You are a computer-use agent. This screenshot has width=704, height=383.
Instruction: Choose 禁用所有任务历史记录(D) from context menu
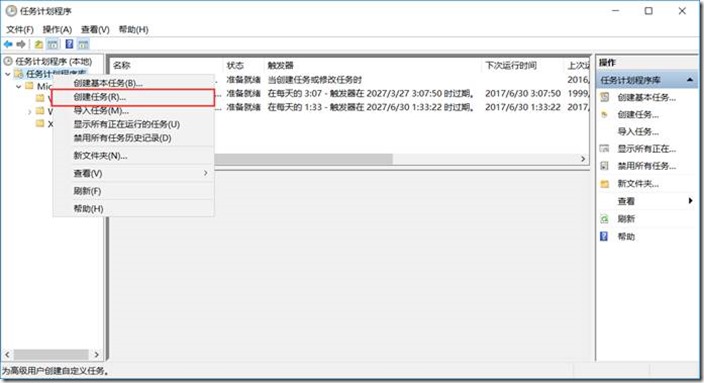pos(133,138)
